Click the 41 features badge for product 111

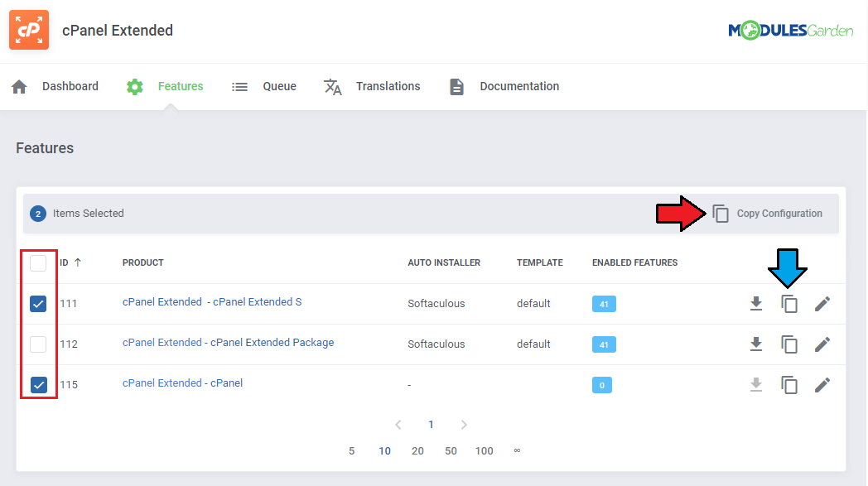(x=604, y=304)
